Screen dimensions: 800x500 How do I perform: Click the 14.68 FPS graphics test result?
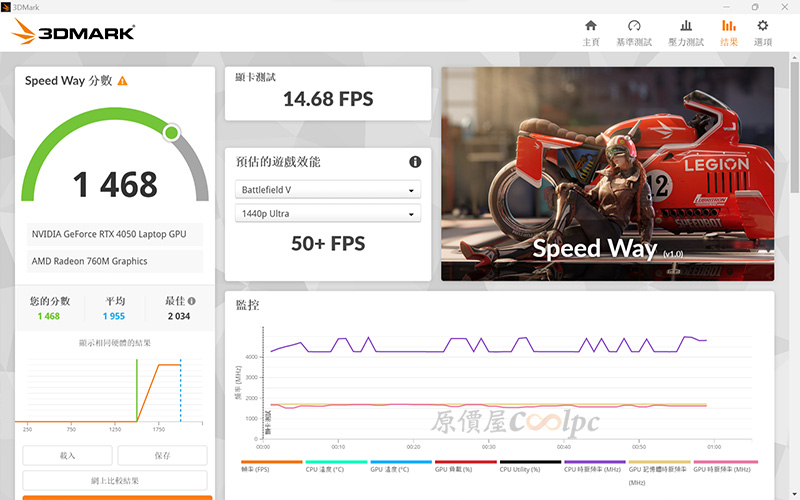point(328,99)
